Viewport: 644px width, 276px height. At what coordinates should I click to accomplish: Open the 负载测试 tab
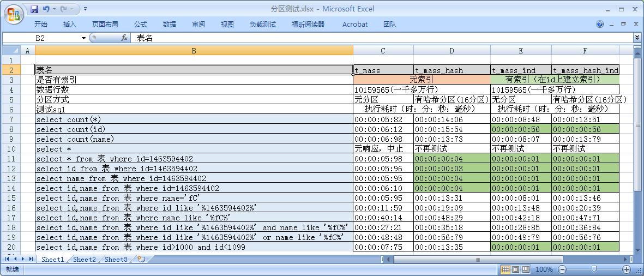(263, 24)
